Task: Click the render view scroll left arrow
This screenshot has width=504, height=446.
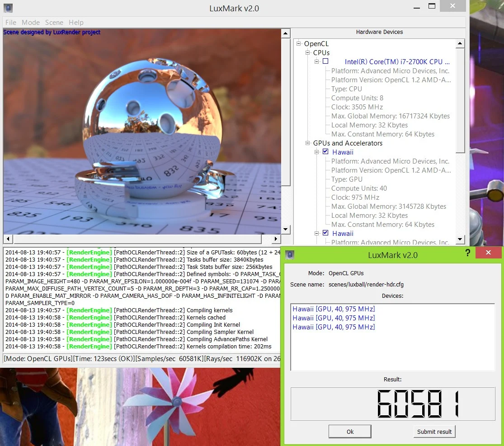Action: pos(8,239)
